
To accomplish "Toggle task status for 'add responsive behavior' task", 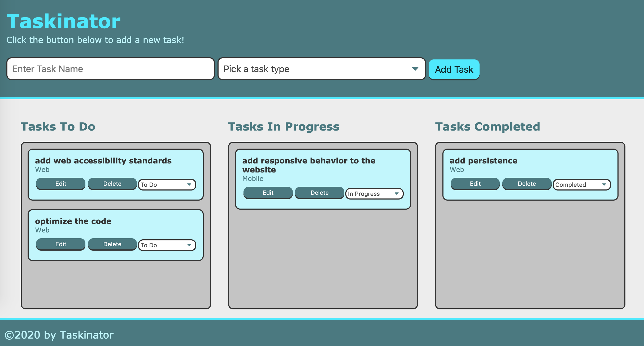I will (x=373, y=193).
